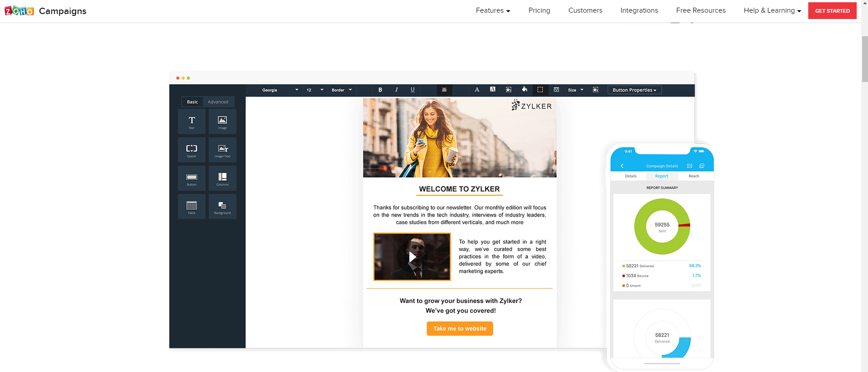Click the Campaigns product name link
The width and height of the screenshot is (868, 372).
[62, 11]
